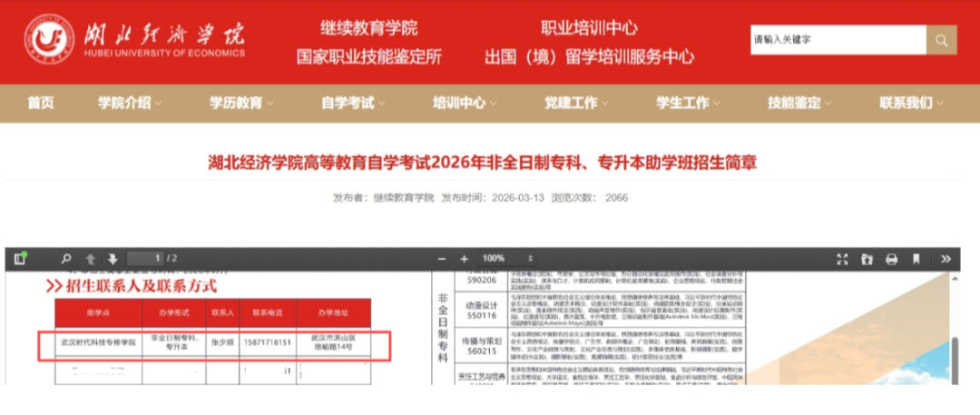Screen dimensions: 980x415
Task: Click the keyword search input box
Action: click(x=838, y=40)
